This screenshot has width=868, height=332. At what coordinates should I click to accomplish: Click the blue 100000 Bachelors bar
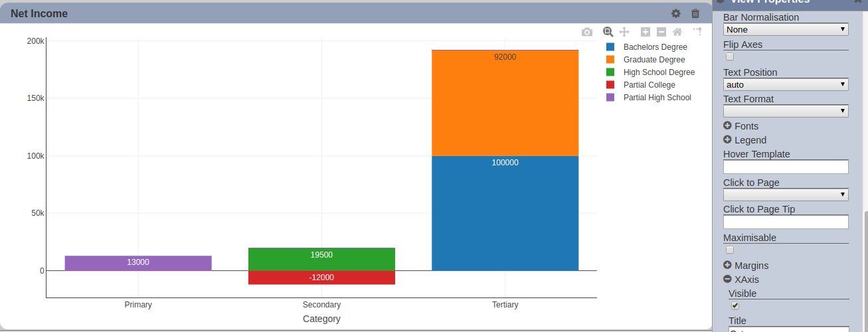505,213
